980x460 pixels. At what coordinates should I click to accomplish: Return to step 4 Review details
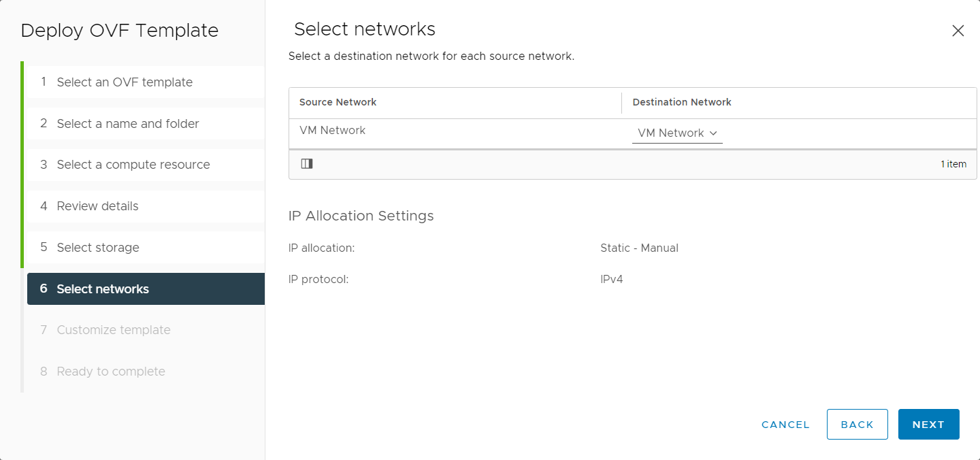click(x=144, y=206)
